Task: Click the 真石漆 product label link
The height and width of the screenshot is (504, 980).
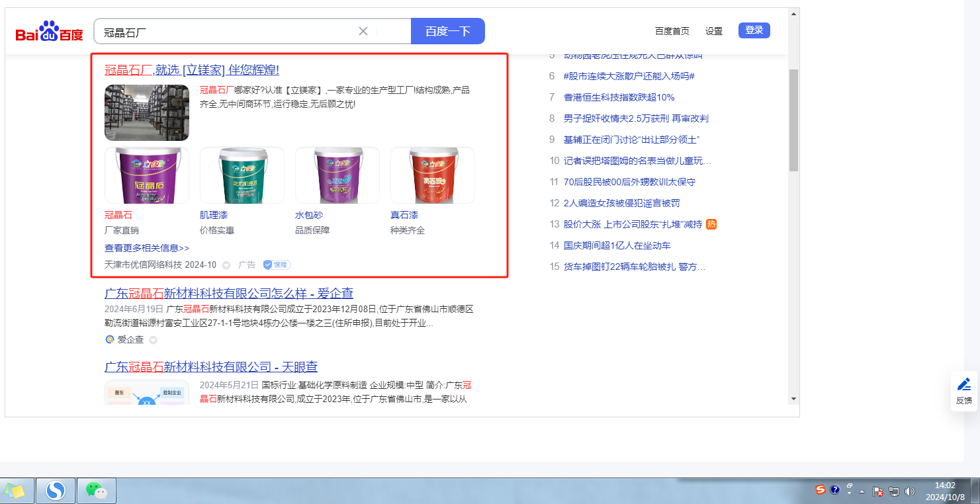Action: point(404,215)
